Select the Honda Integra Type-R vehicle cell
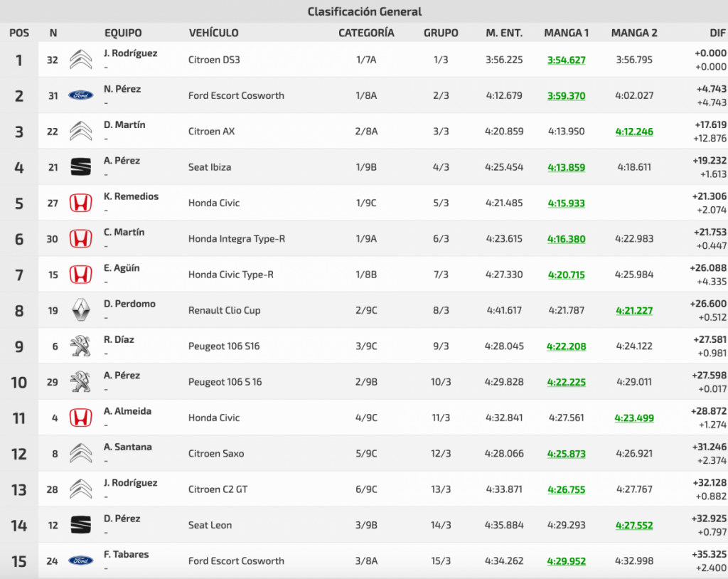 tap(236, 239)
